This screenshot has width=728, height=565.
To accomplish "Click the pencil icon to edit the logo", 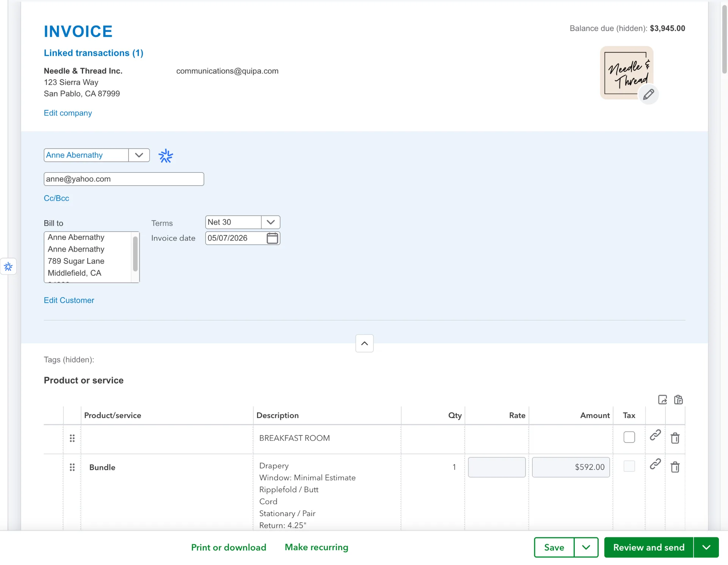I will [x=648, y=94].
